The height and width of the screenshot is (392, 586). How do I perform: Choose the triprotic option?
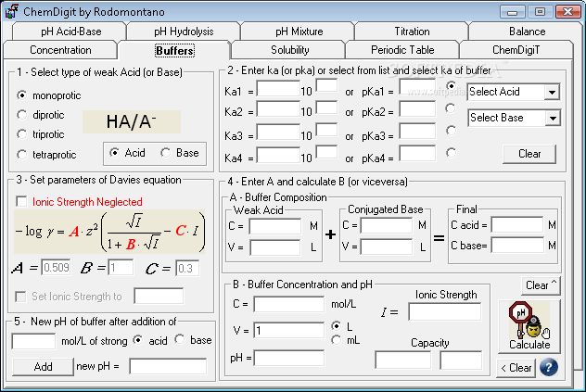22,134
